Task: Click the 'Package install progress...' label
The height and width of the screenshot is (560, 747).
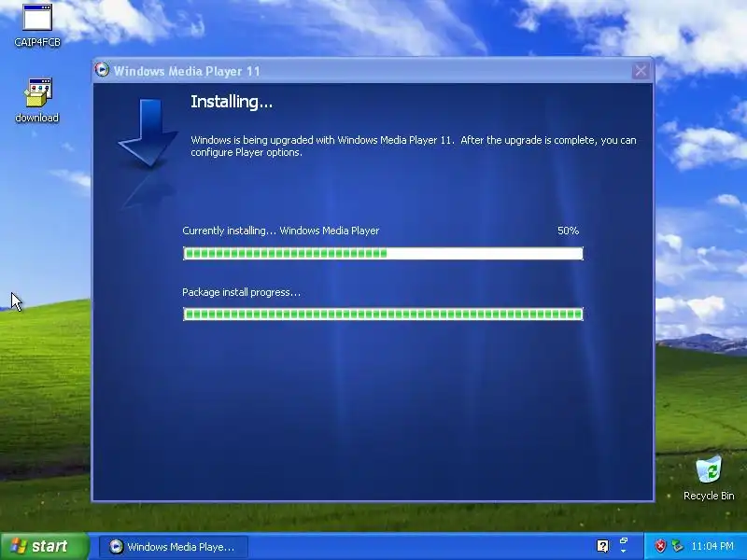Action: tap(241, 292)
